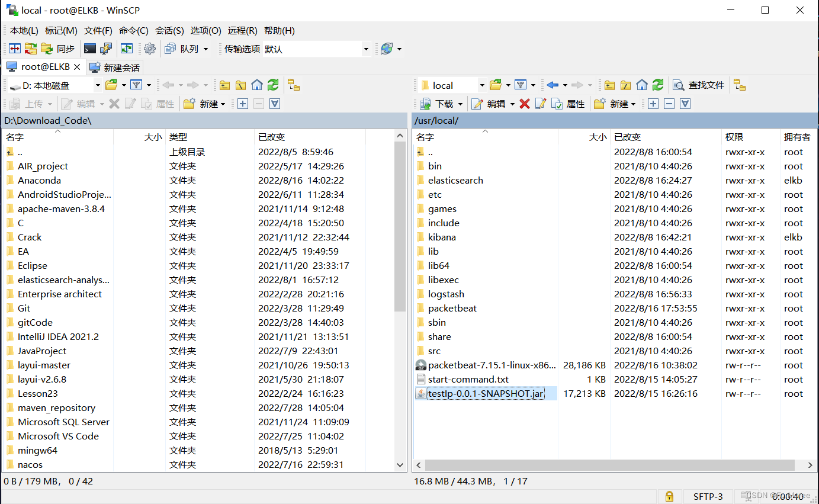Open the terminal console icon
Viewport: 819px width, 504px height.
pos(90,49)
